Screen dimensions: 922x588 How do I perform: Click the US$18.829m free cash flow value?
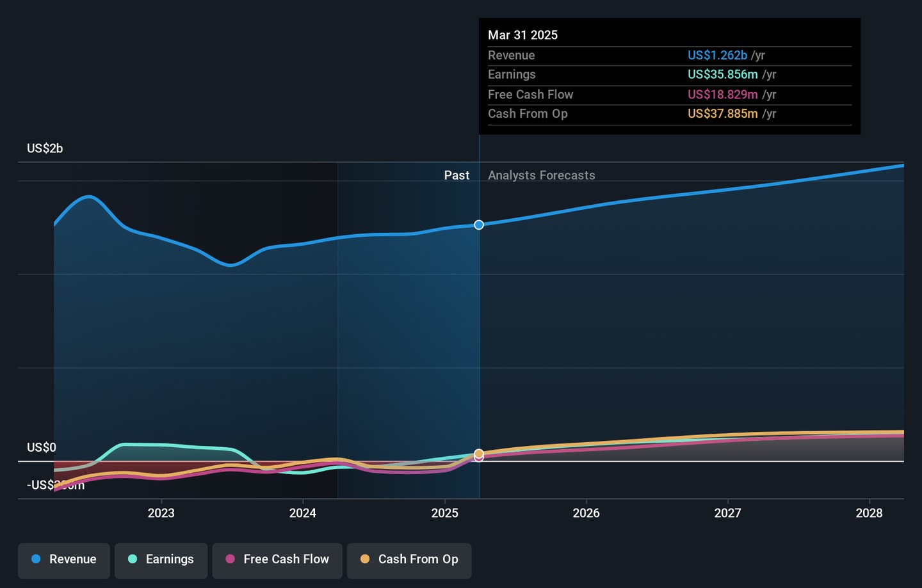point(722,95)
